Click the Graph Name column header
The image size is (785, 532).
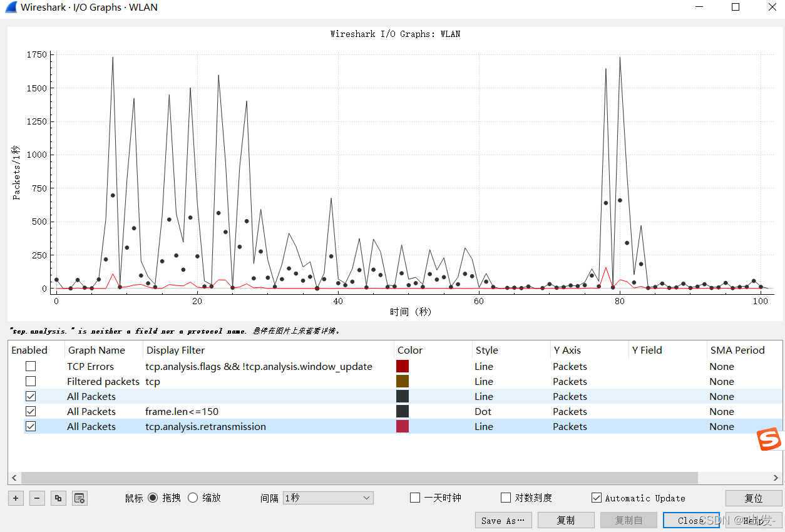(x=104, y=350)
